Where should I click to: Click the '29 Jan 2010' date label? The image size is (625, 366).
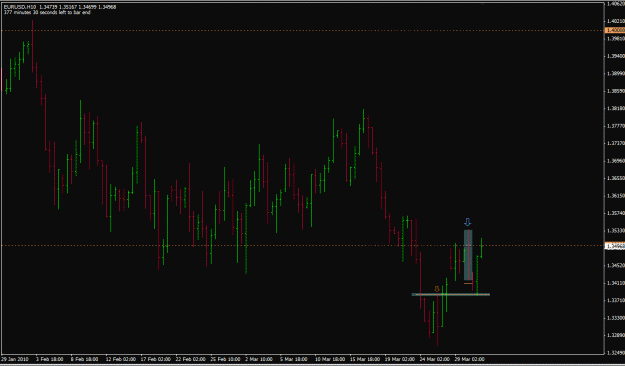pos(14,359)
